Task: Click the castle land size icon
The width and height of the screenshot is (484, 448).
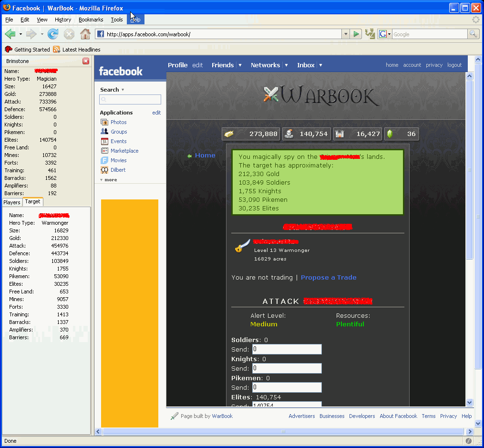Action: [340, 134]
